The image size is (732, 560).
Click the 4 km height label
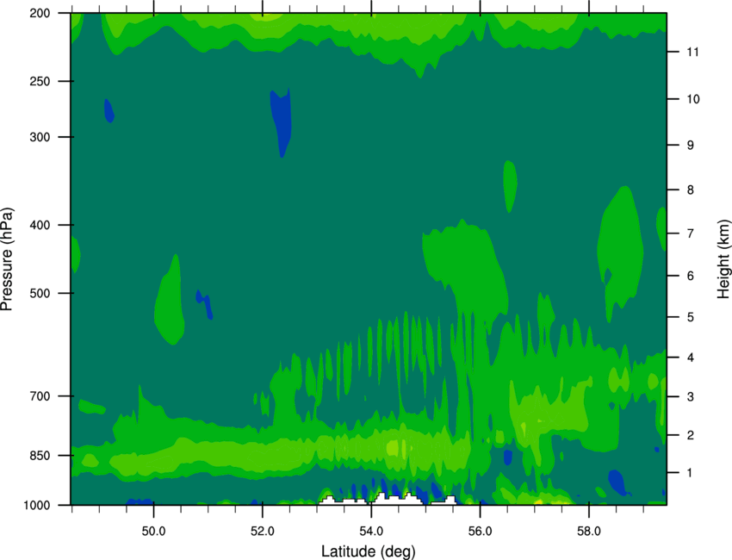pos(690,358)
